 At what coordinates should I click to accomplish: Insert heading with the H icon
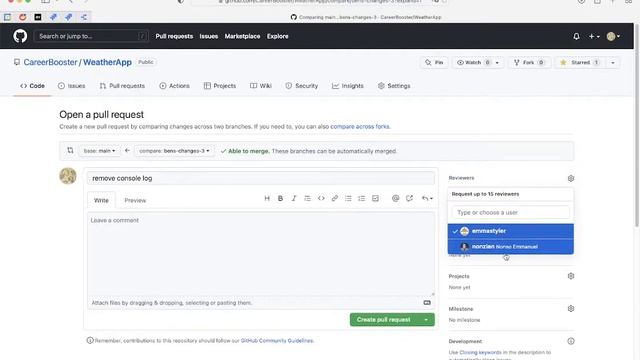267,198
